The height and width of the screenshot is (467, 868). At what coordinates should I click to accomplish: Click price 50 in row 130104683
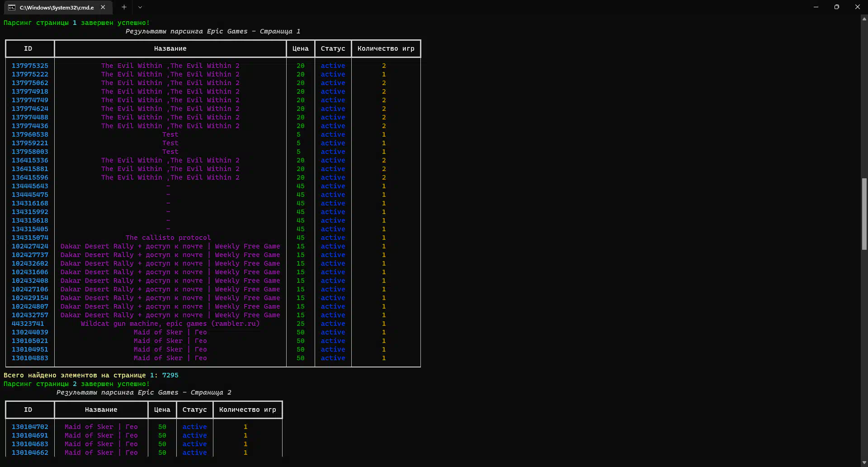coord(162,444)
